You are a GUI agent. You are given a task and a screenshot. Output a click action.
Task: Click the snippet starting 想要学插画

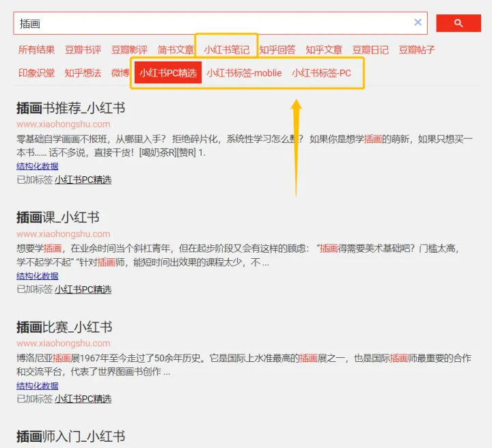tap(238, 255)
